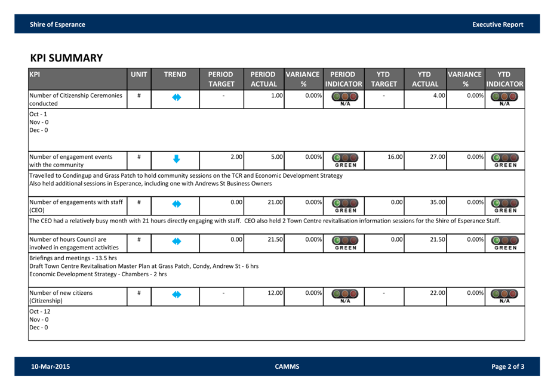Click the KPI SUMMARY heading
This screenshot has width=554, height=392.
[66, 58]
